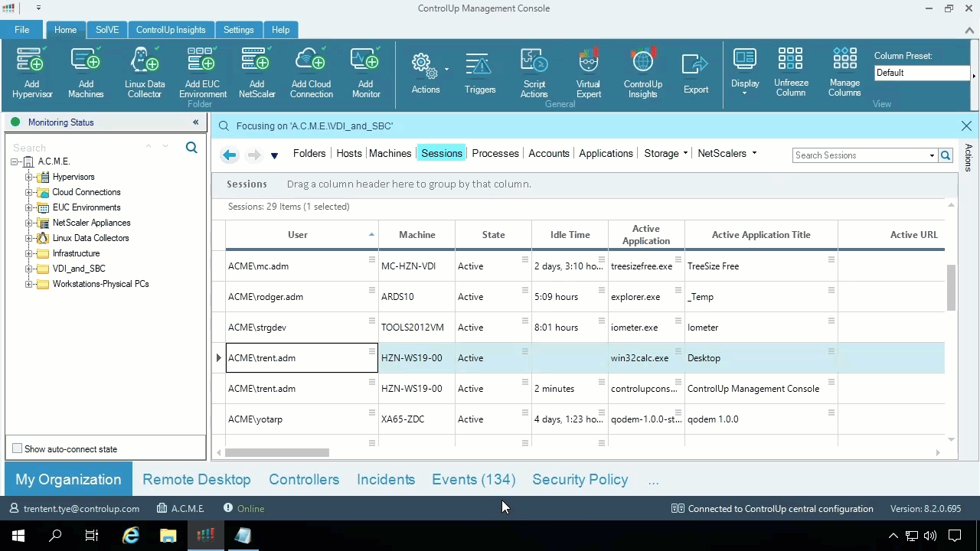Open the Applications view tab
The image size is (980, 551).
tap(606, 153)
